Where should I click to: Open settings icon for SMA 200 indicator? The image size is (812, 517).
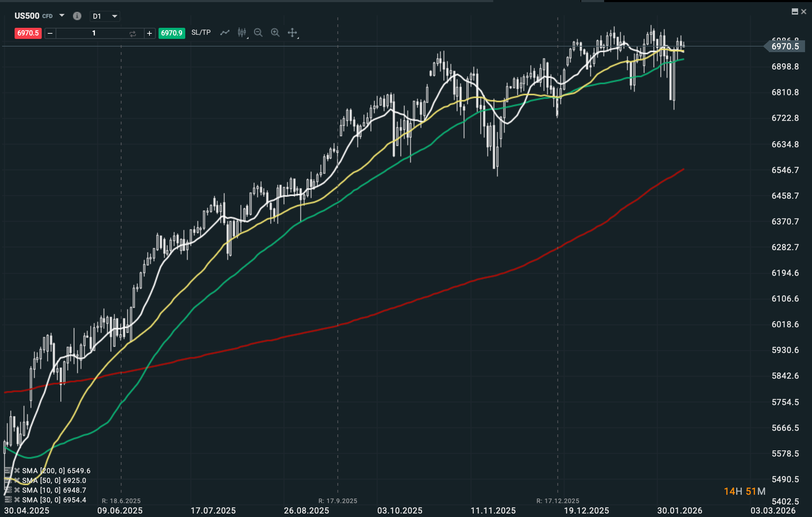[x=8, y=470]
